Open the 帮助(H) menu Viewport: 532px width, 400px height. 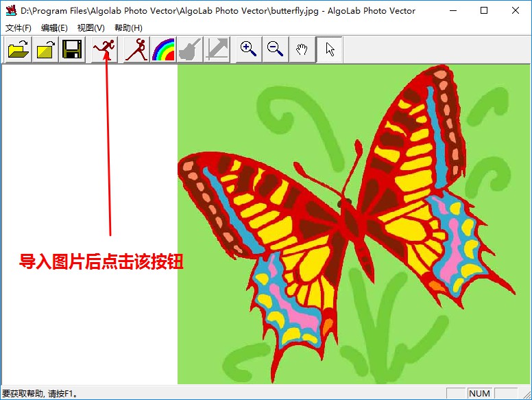(x=128, y=28)
